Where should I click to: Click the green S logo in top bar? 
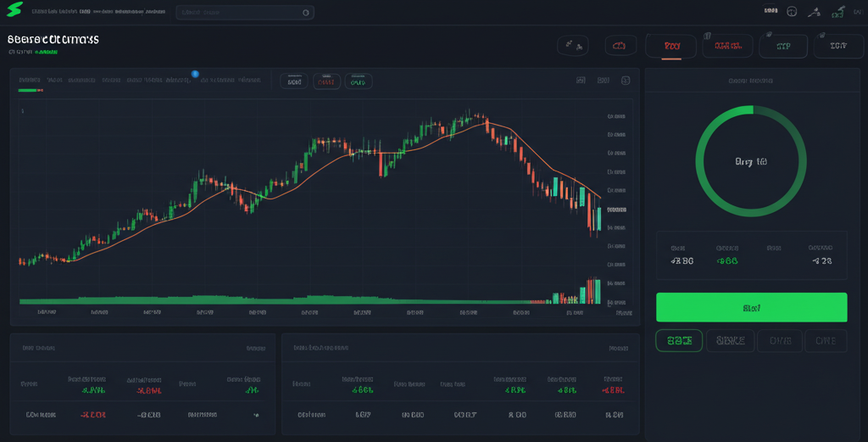tap(14, 9)
